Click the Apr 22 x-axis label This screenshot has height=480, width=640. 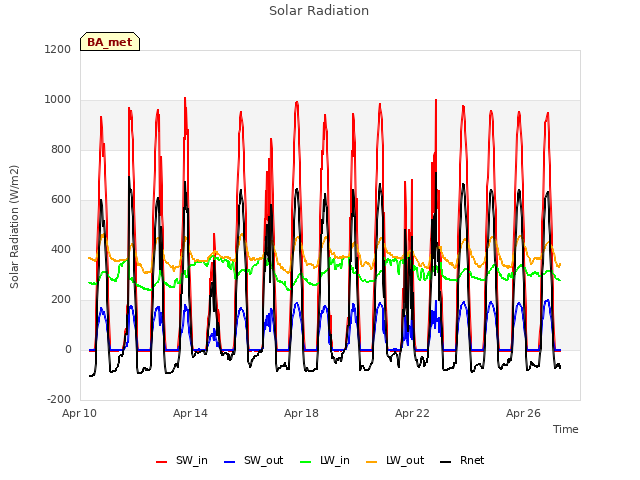(412, 413)
